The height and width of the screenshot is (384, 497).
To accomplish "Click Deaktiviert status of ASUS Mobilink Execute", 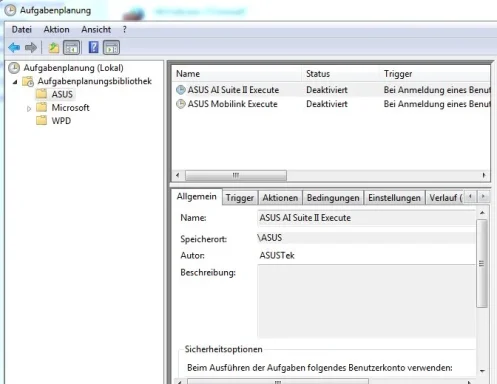I will pyautogui.click(x=327, y=104).
